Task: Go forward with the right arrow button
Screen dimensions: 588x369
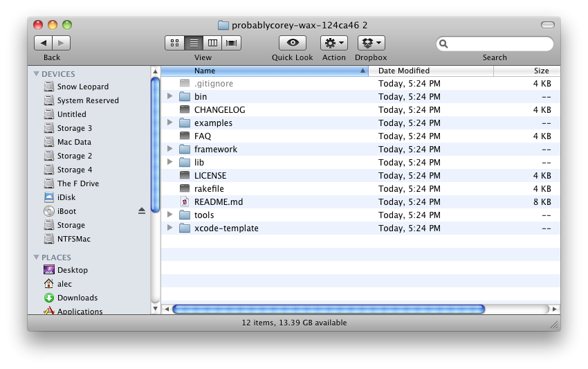Action: (x=61, y=43)
